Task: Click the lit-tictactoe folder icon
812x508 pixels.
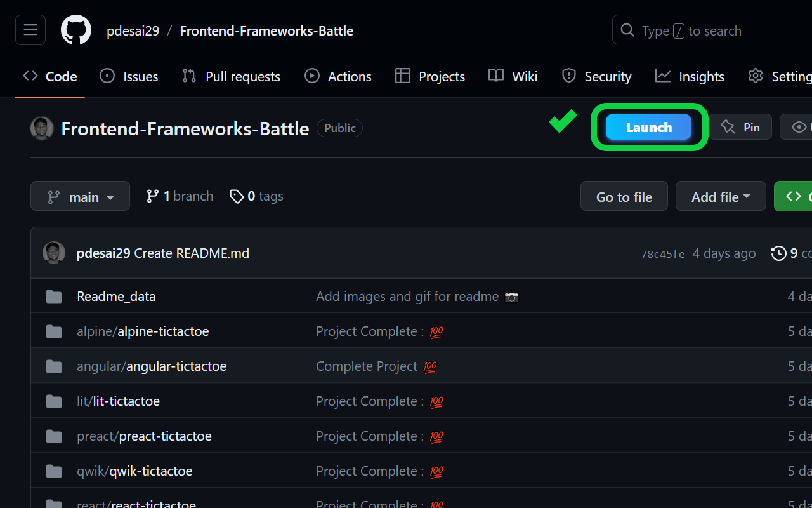Action: pyautogui.click(x=54, y=401)
